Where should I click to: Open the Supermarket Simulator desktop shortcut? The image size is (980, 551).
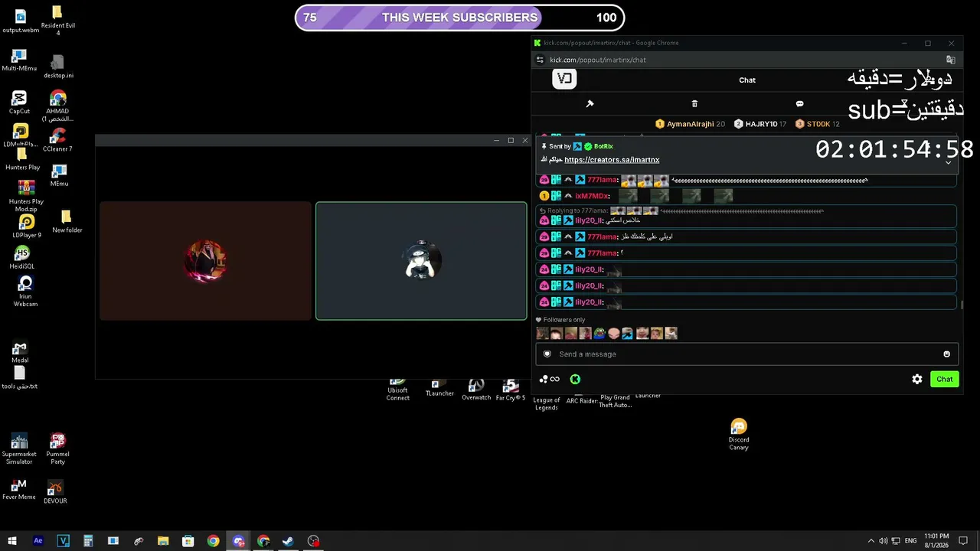pos(19,449)
